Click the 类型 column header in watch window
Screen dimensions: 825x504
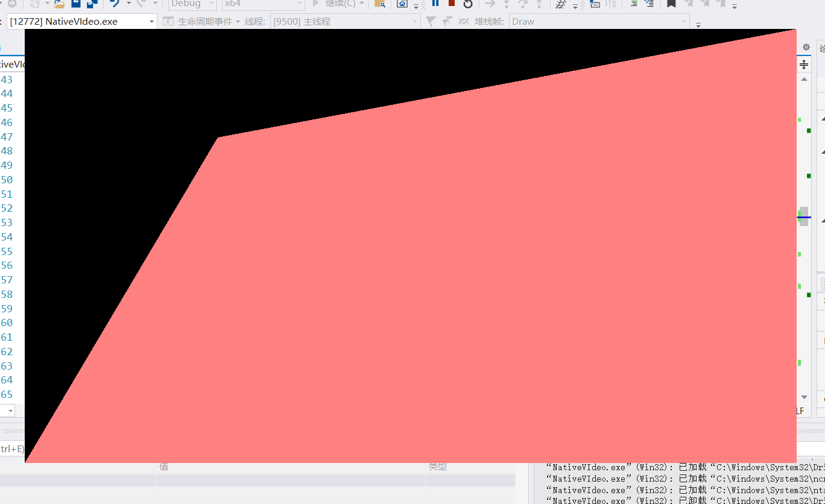(x=437, y=467)
